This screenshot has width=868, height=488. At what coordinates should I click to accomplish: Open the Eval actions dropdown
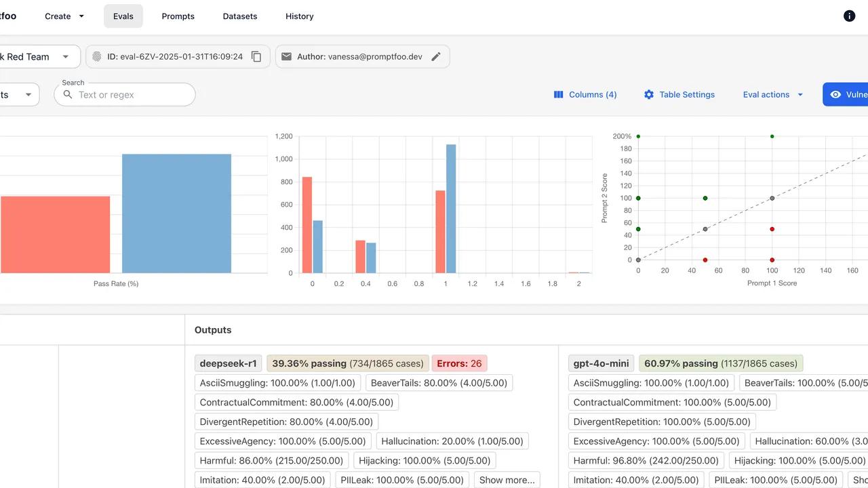tap(772, 95)
